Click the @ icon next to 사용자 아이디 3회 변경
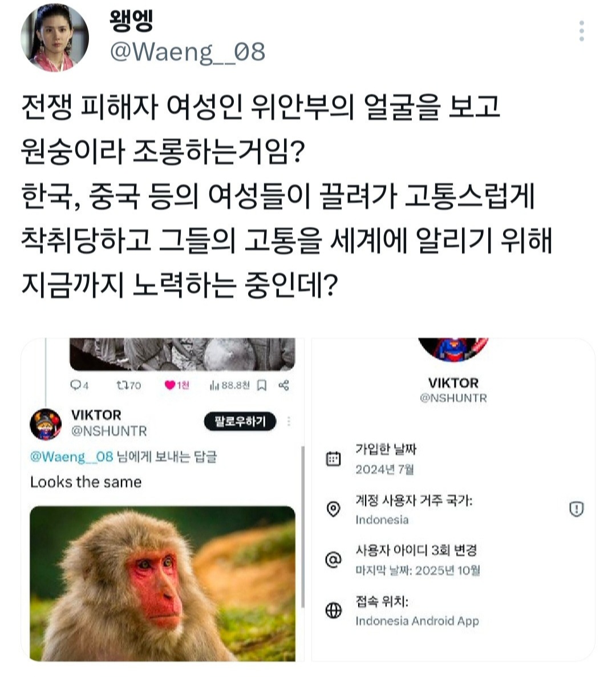Image resolution: width=616 pixels, height=677 pixels. [333, 559]
